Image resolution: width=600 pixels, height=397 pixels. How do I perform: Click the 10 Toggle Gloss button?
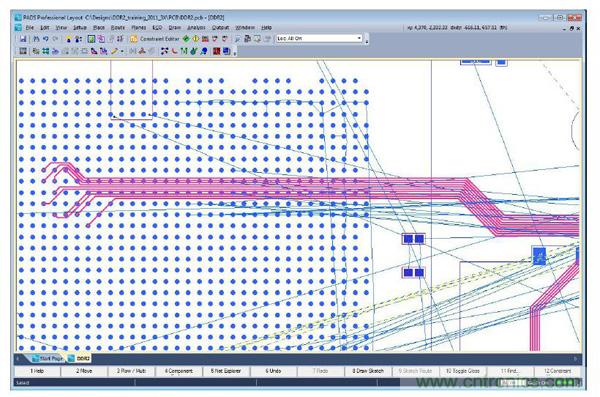click(x=463, y=371)
